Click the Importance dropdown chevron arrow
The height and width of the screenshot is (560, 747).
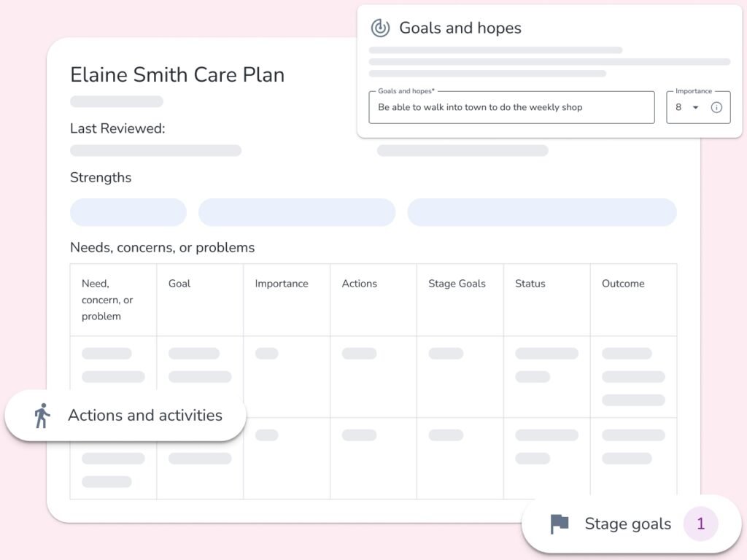click(697, 107)
